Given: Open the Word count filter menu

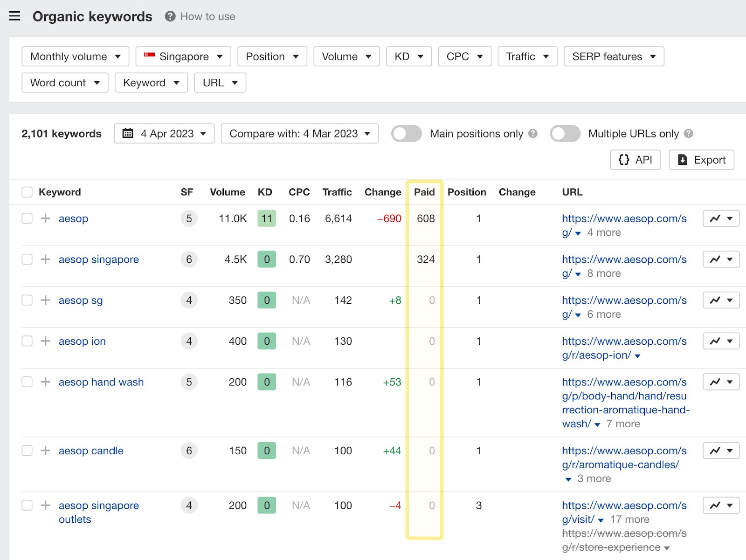Looking at the screenshot, I should [x=65, y=82].
